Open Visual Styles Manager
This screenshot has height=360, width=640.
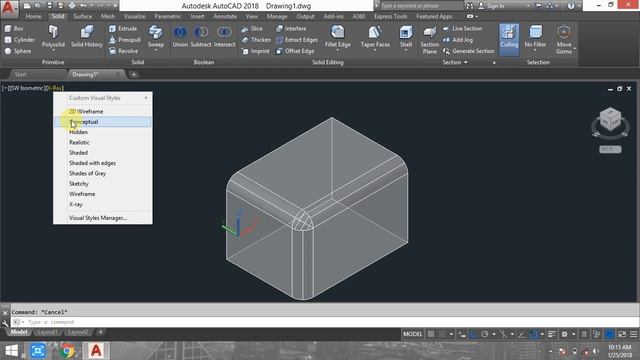(x=103, y=218)
